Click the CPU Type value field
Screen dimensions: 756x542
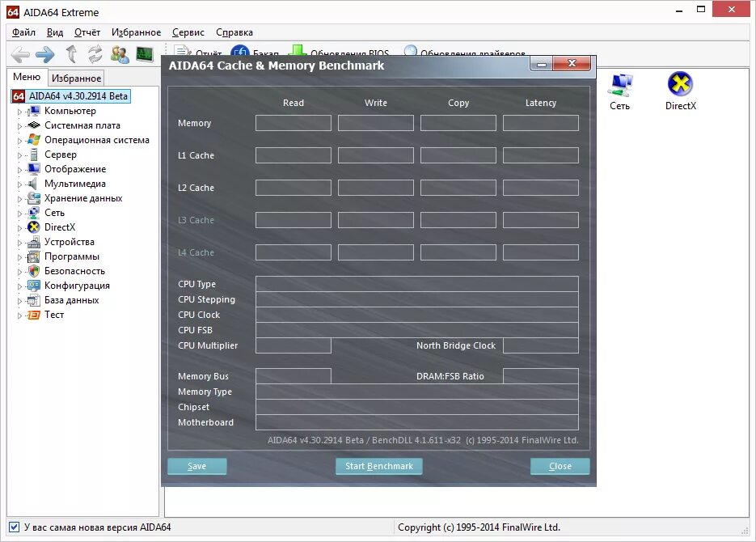click(417, 284)
